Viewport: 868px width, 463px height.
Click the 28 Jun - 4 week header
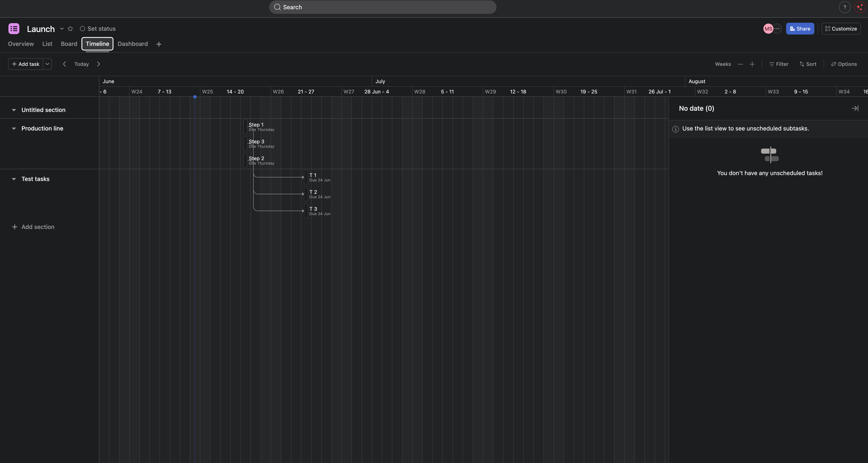tap(377, 92)
